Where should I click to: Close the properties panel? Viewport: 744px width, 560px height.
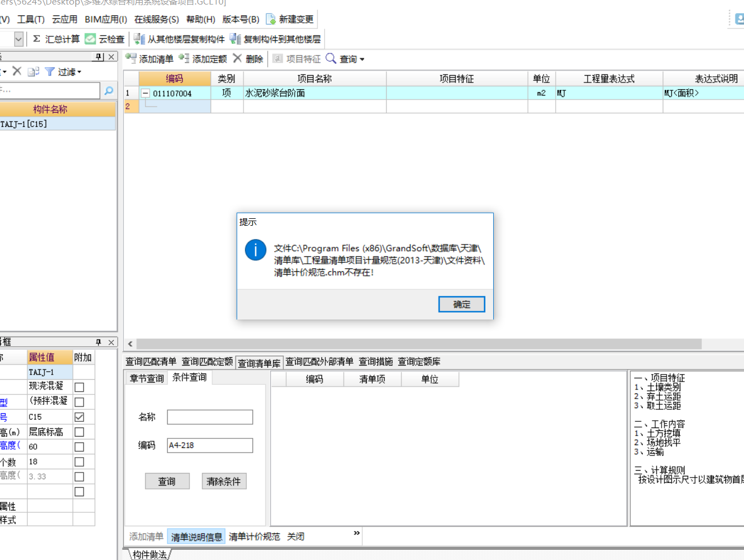(x=111, y=342)
